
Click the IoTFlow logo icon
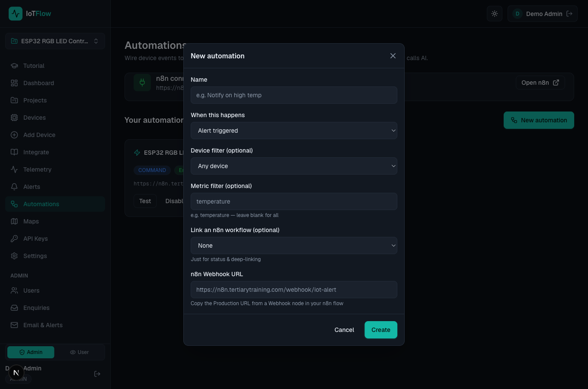tap(16, 13)
